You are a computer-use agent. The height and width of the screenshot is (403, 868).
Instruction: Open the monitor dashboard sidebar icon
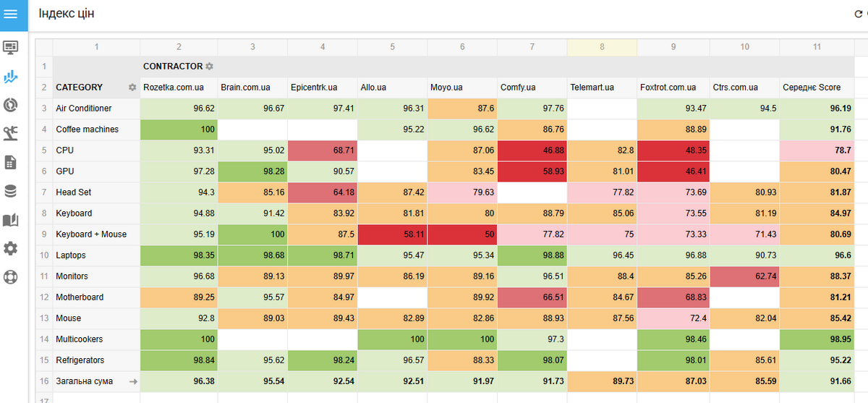[x=11, y=47]
